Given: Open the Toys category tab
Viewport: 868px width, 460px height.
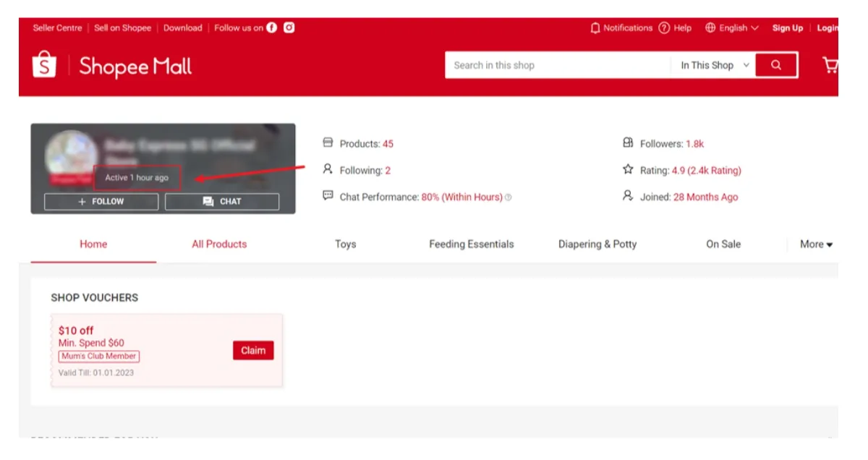Looking at the screenshot, I should pyautogui.click(x=345, y=244).
